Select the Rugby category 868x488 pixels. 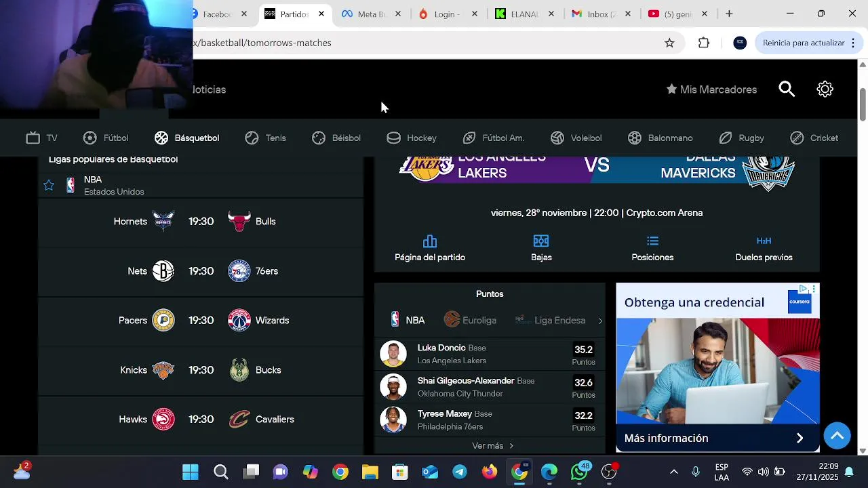point(742,138)
